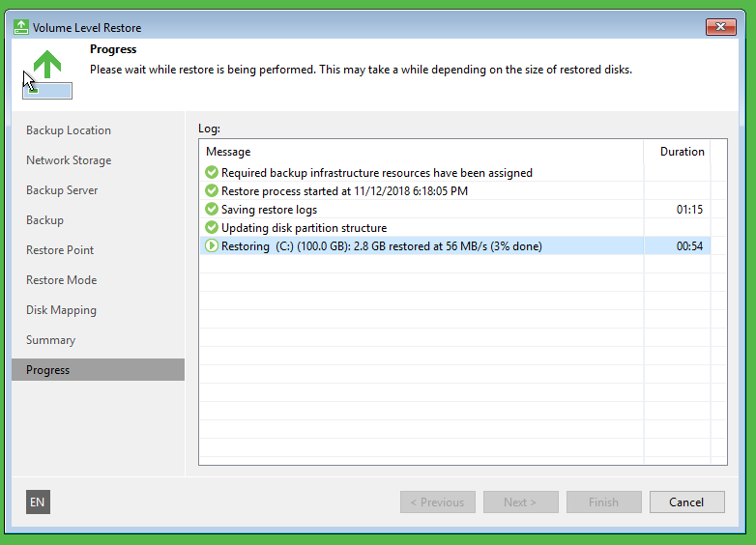Screen dimensions: 756x545
Task: Click the EN language indicator
Action: (x=38, y=502)
